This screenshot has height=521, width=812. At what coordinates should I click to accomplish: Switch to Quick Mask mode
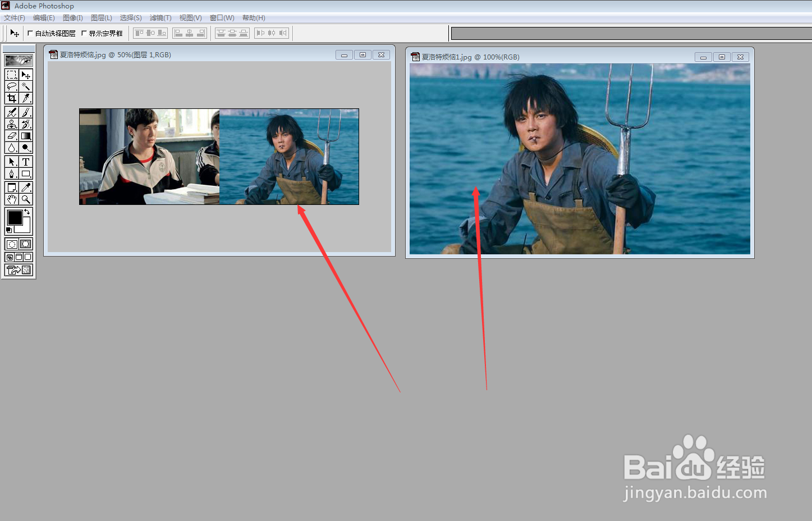point(26,244)
